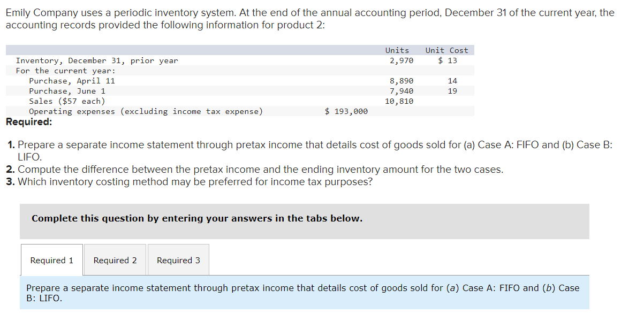Viewport: 644px width, 313px height.
Task: Click the $13 unit cost cell
Action: 448,60
